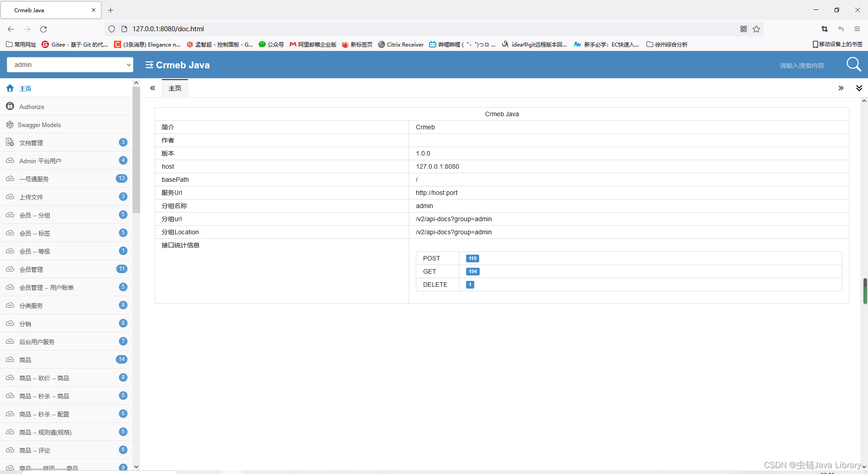Expand 商品 -- 秒杀 -- 商品 group
This screenshot has height=474, width=868.
[66, 396]
